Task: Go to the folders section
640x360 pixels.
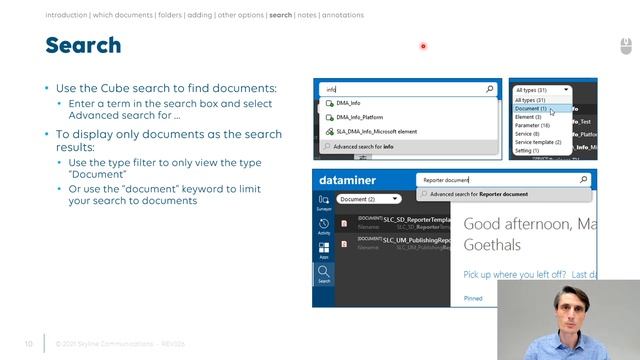Action: [x=170, y=15]
